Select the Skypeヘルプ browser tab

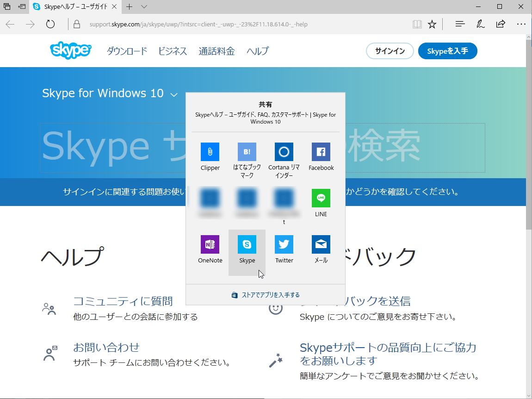69,7
